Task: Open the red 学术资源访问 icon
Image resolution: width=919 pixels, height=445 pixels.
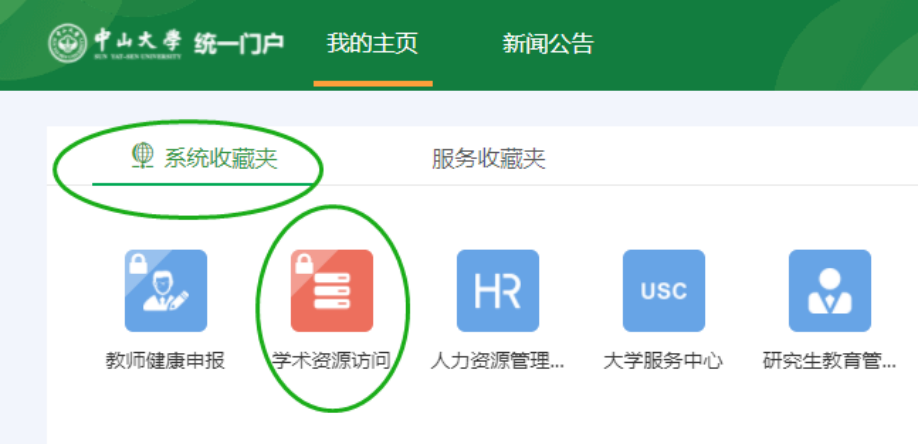Action: click(x=332, y=291)
